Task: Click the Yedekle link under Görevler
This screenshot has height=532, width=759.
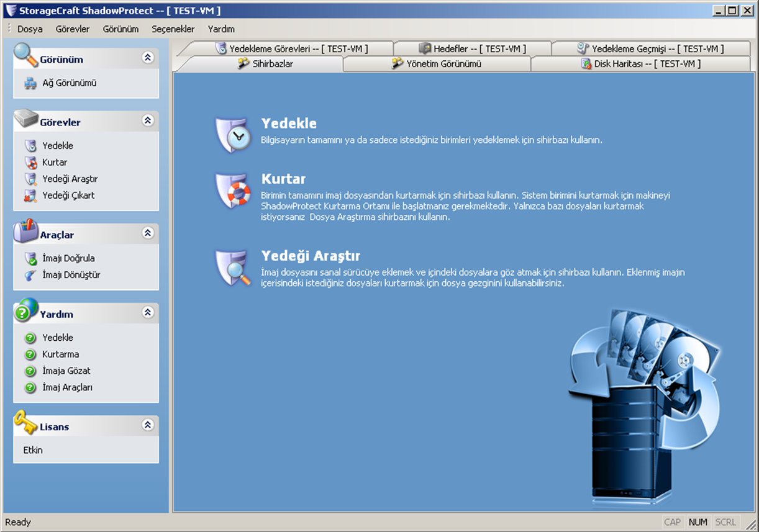Action: click(x=58, y=146)
